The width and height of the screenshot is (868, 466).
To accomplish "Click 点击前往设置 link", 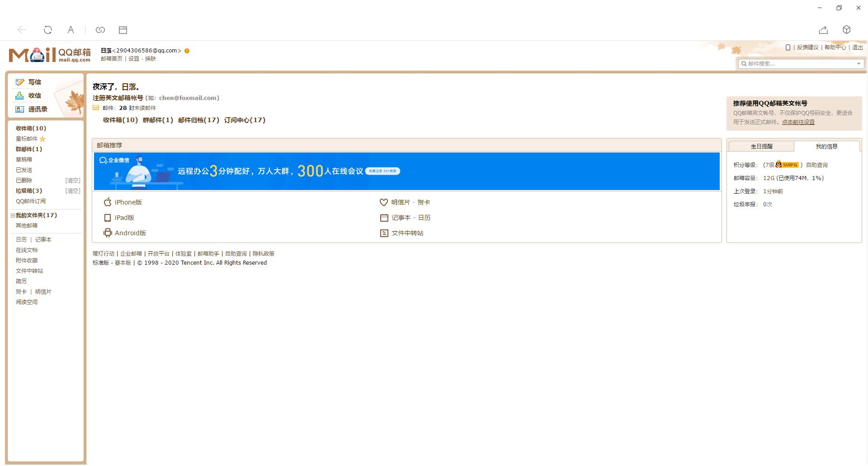I will [x=798, y=122].
